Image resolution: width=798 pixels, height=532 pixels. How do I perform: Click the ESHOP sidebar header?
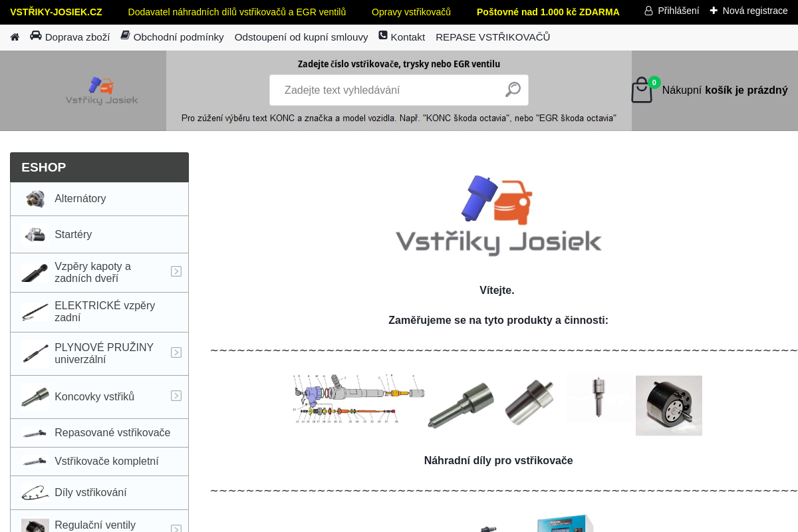tap(99, 168)
